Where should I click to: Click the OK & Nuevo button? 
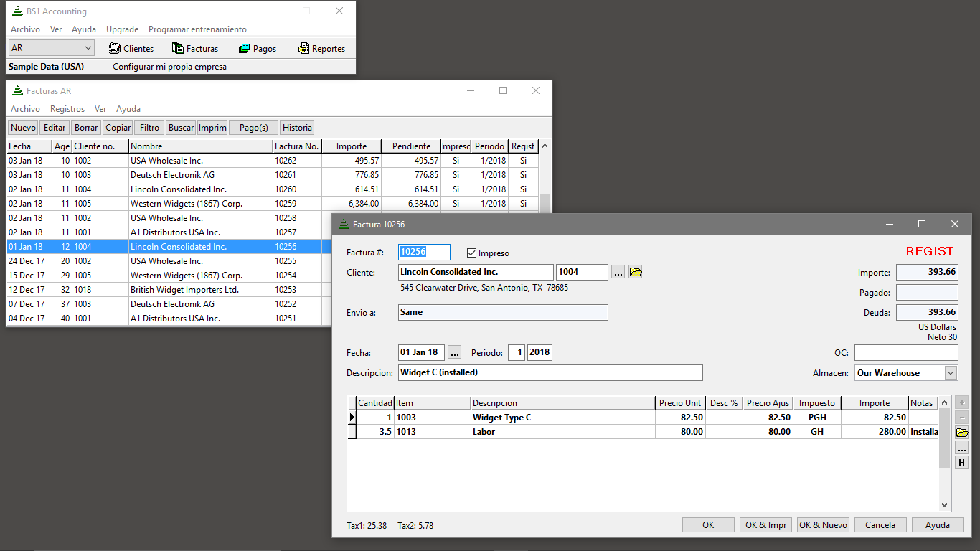coord(823,525)
